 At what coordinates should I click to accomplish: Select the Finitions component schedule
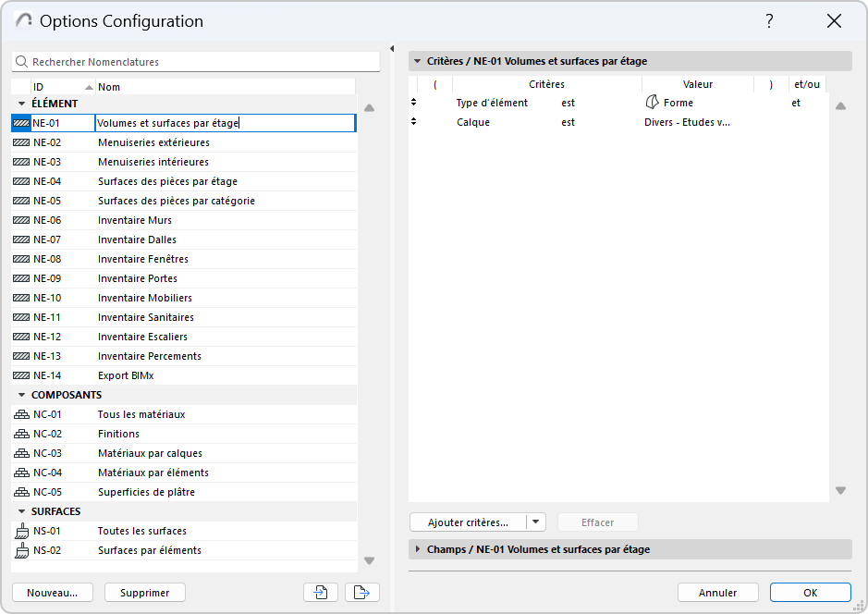(x=118, y=434)
